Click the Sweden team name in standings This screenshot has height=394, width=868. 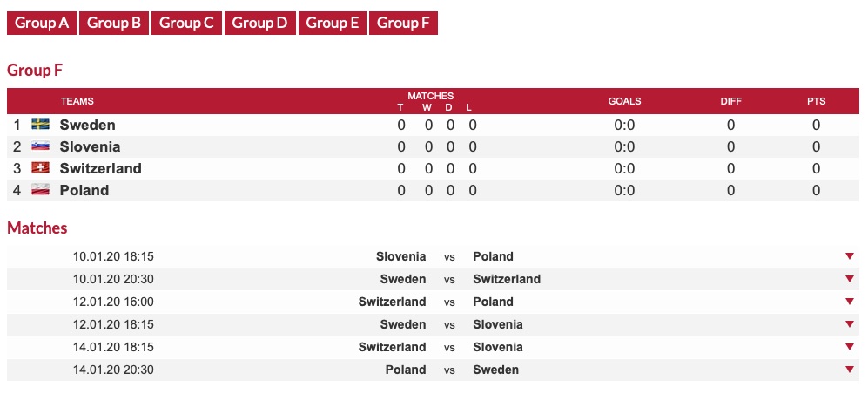pyautogui.click(x=87, y=125)
